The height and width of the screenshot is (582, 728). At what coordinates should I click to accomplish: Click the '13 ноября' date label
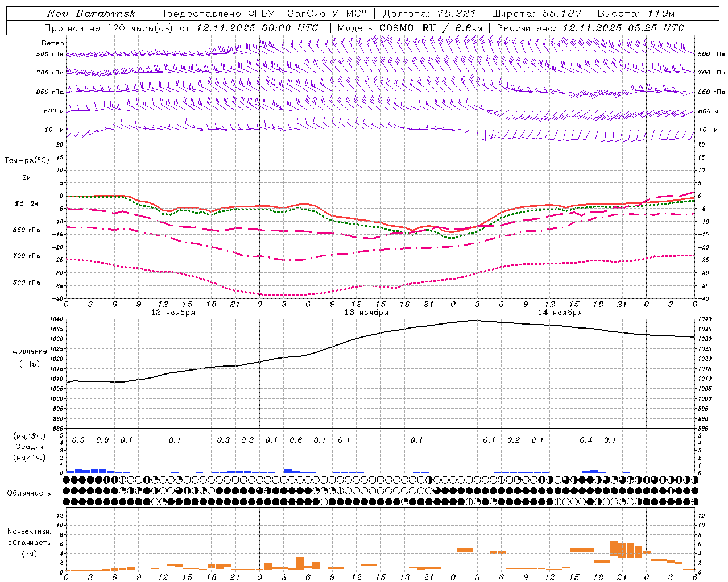coord(366,313)
